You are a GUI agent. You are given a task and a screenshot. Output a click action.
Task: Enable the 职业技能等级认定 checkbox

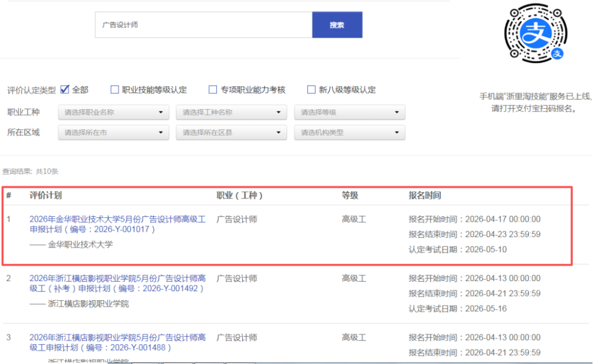[115, 89]
